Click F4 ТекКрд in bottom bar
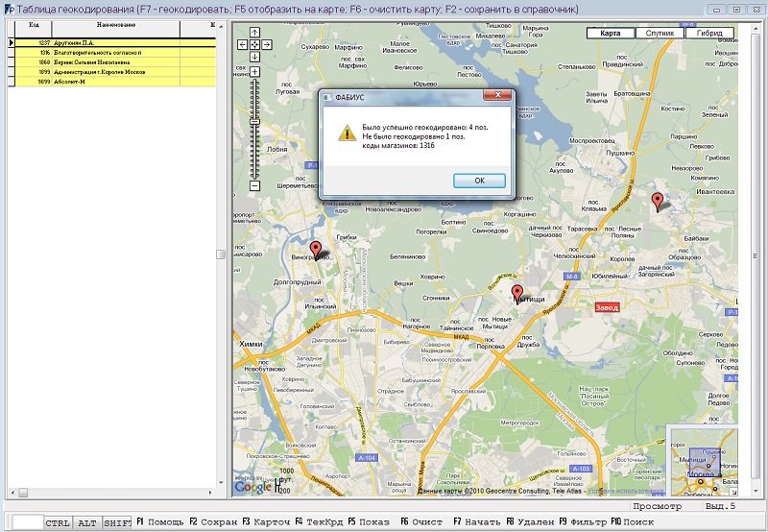 [x=319, y=522]
